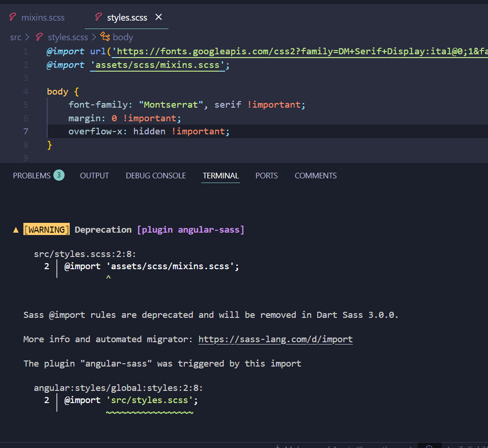Select the TERMINAL panel tab
Image resolution: width=488 pixels, height=448 pixels.
[221, 176]
